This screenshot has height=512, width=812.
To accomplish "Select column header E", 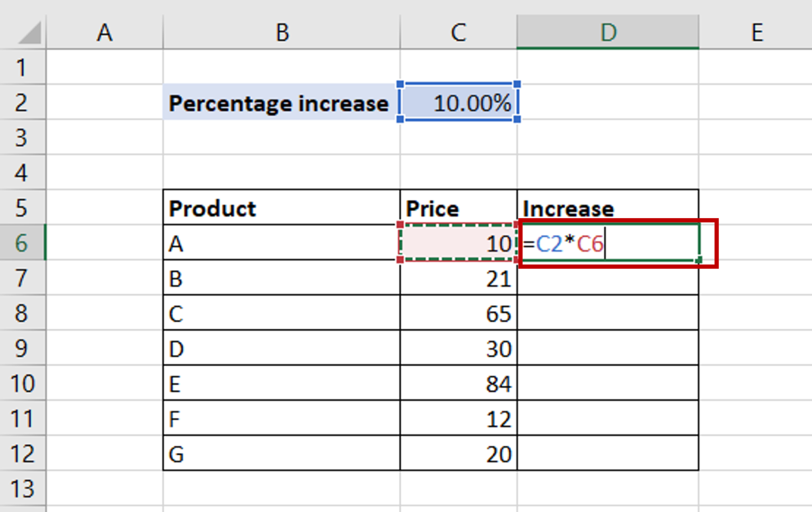I will pos(757,33).
